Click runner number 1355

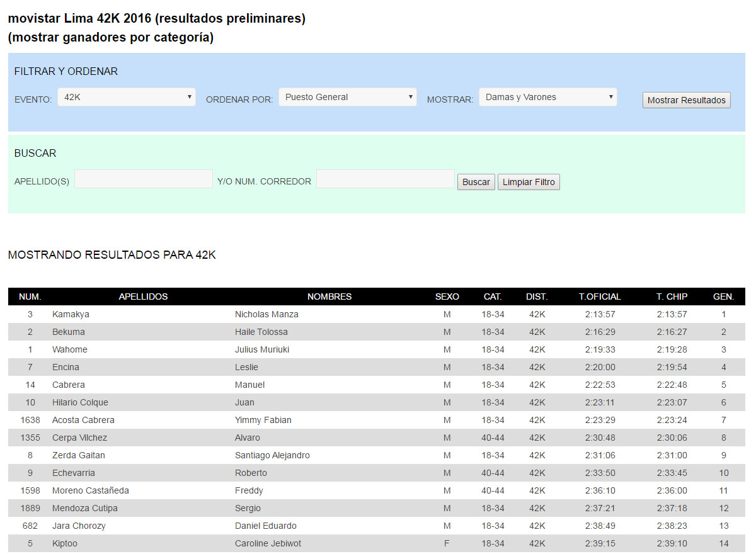click(x=30, y=438)
